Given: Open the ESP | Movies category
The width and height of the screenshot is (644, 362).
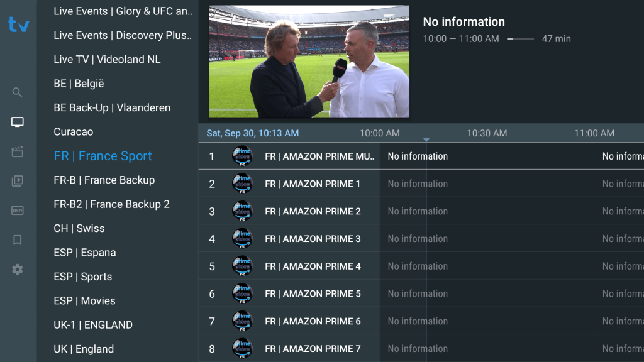Looking at the screenshot, I should (x=84, y=300).
